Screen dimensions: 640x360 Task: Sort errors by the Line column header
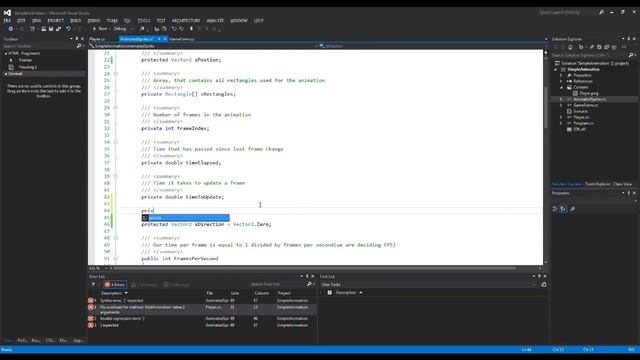[x=235, y=293]
